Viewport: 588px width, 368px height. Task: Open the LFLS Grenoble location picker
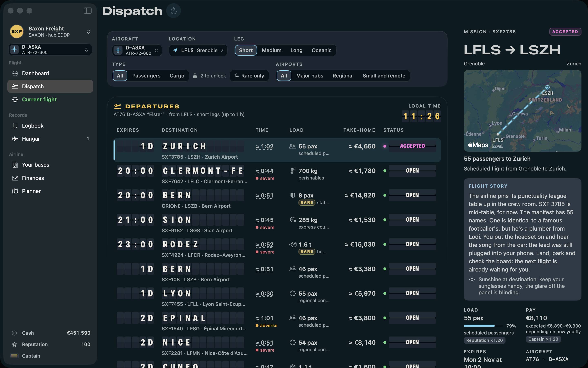[198, 50]
